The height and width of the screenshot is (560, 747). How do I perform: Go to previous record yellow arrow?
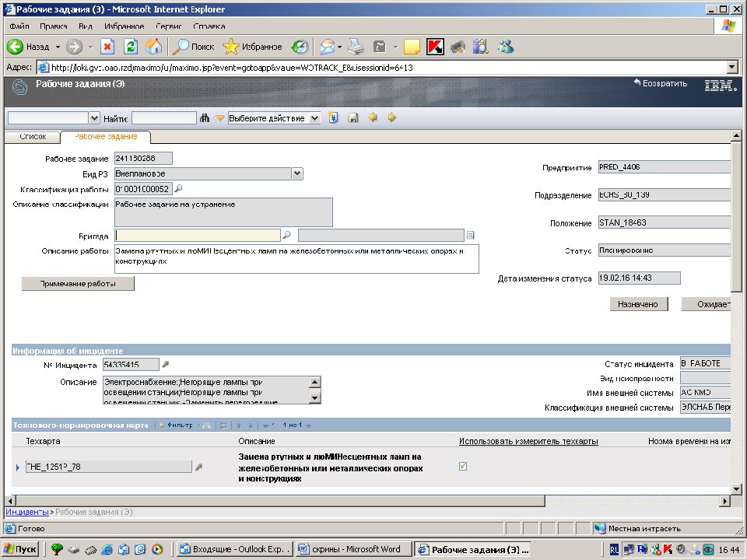373,117
